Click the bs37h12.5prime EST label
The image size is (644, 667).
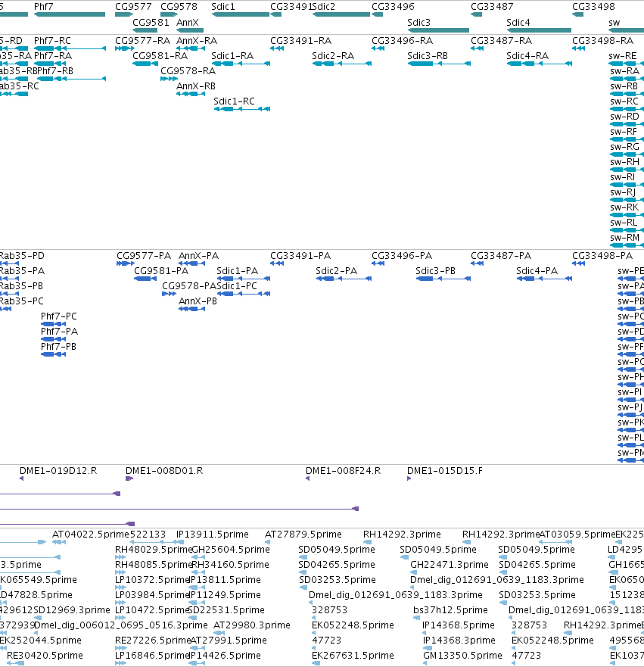[450, 610]
